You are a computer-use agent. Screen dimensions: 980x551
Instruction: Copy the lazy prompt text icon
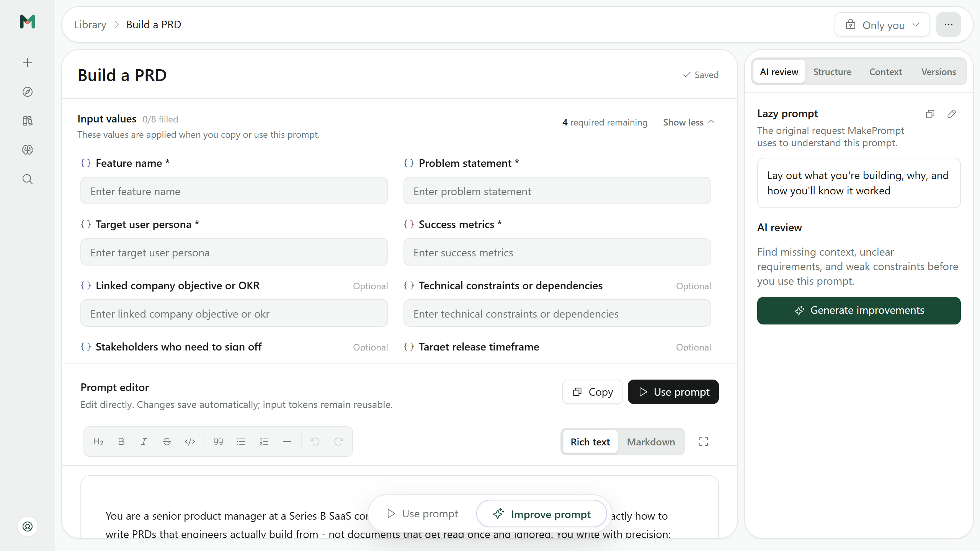pos(930,114)
